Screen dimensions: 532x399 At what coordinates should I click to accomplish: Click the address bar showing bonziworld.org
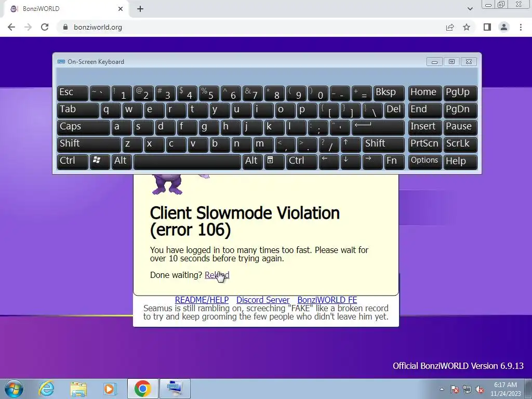[x=251, y=27]
